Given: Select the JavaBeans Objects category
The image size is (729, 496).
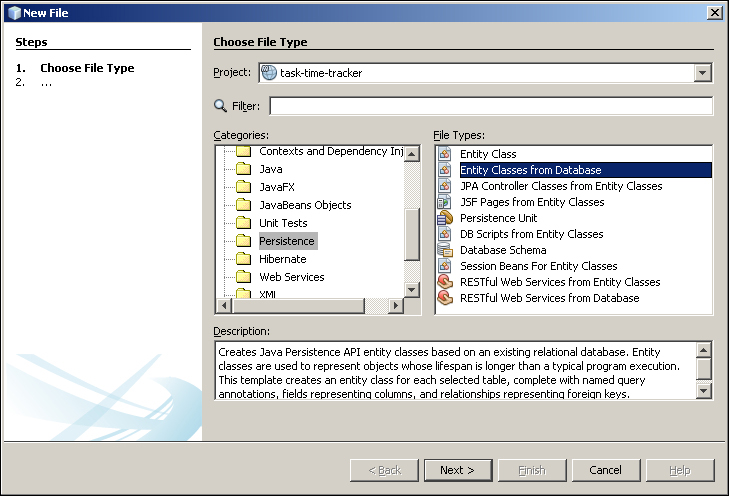Looking at the screenshot, I should click(305, 205).
